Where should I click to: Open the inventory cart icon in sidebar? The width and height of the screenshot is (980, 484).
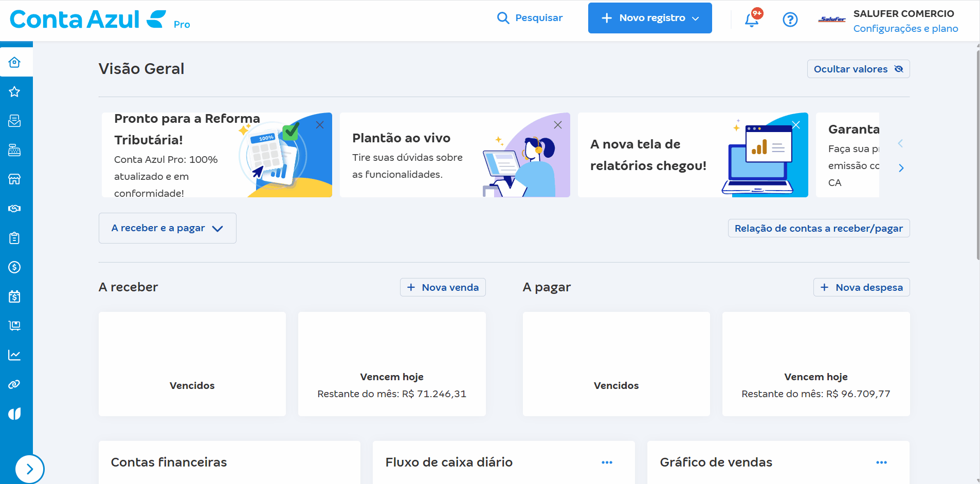(x=14, y=326)
